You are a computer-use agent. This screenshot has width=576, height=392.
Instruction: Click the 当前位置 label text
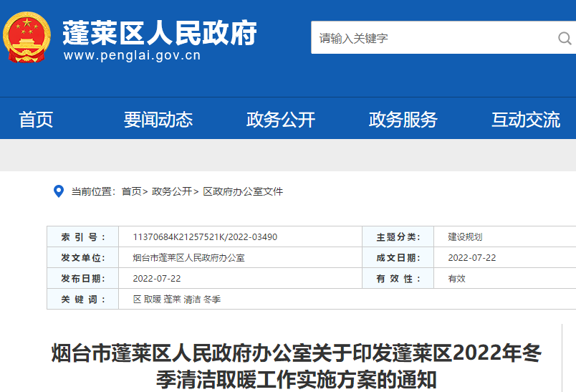coord(93,191)
